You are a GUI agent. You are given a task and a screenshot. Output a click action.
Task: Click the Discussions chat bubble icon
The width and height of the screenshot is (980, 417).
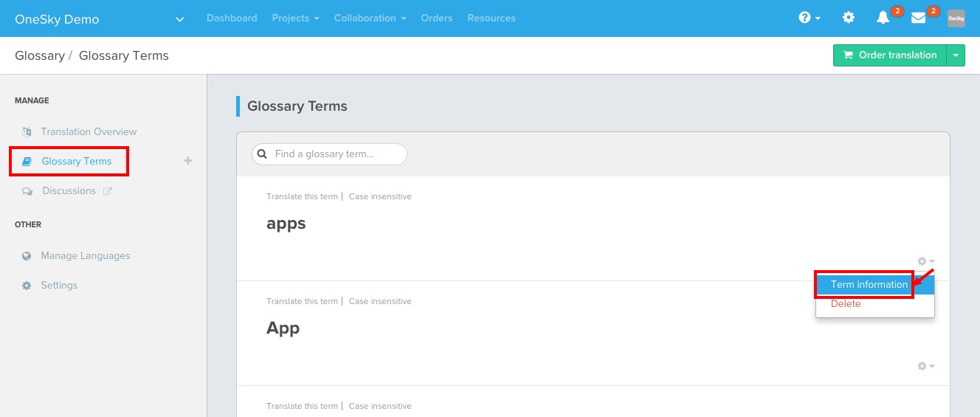(x=27, y=190)
